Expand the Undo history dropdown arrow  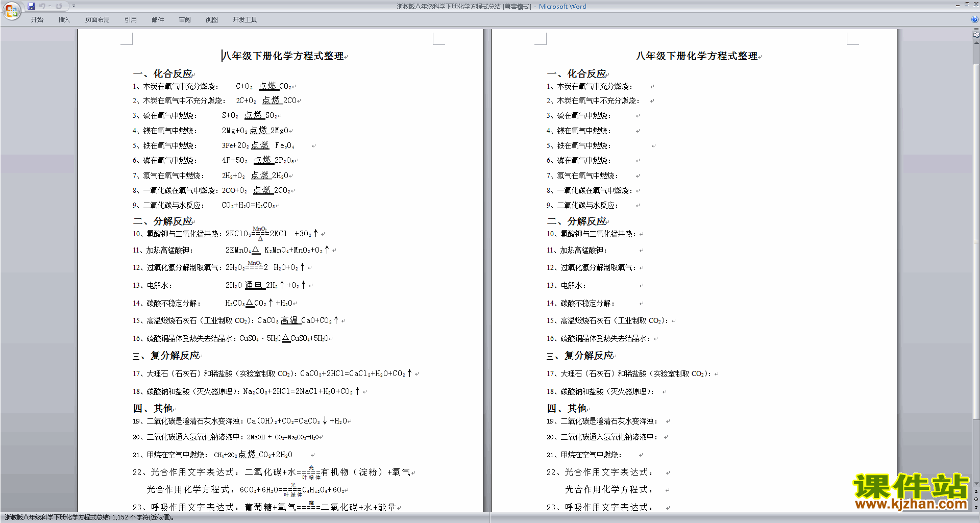pos(50,6)
